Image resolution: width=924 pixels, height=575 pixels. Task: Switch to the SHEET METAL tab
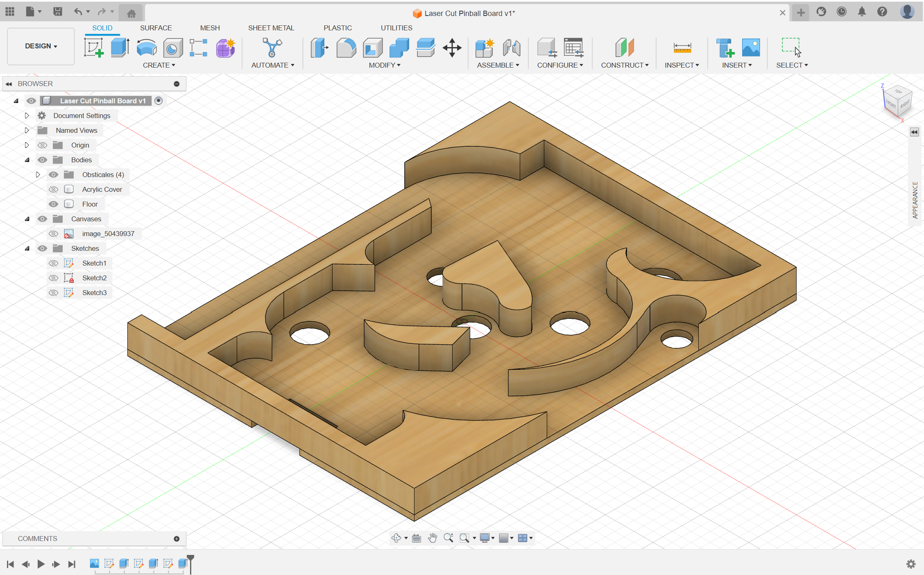(x=271, y=28)
